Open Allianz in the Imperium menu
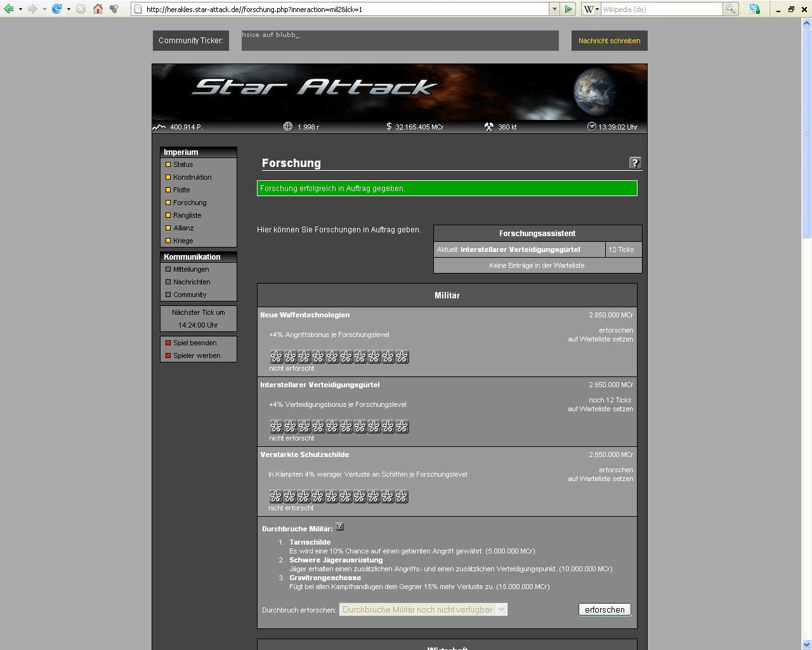Screen dimensions: 812x650 pyautogui.click(x=183, y=228)
